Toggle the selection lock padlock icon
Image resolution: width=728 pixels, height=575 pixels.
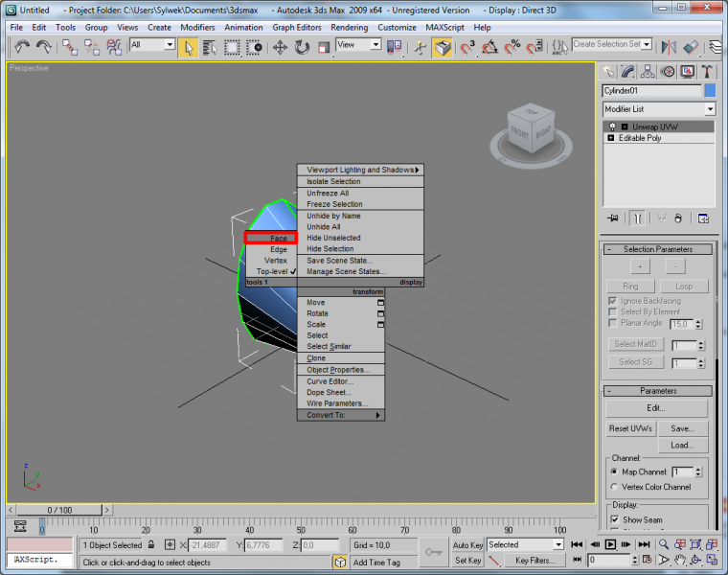click(151, 545)
